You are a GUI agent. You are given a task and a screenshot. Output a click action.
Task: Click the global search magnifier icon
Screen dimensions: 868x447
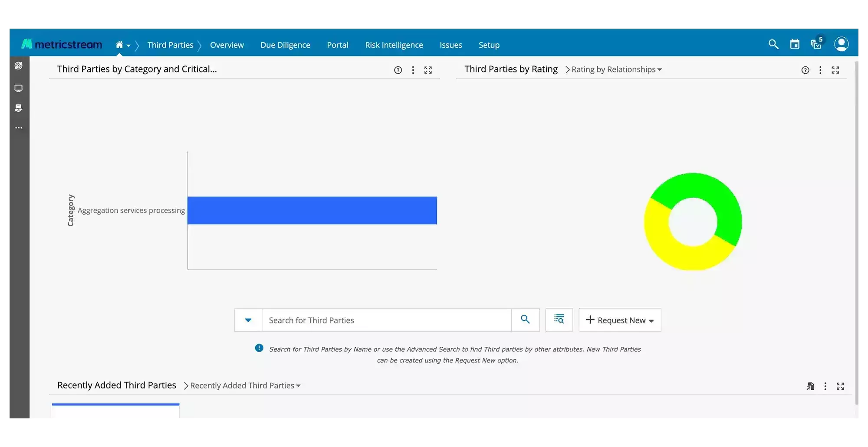click(773, 44)
